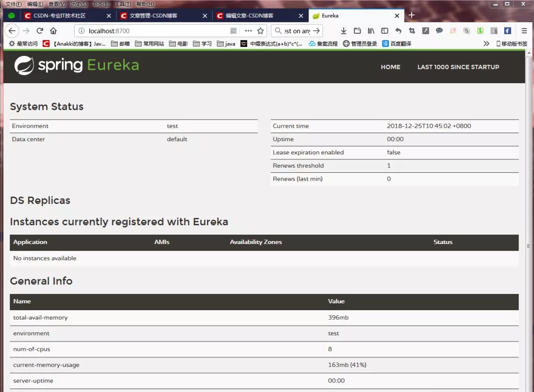Open the 最常访问 bookmarks menu
Screen dimensions: 534x392
(x=23, y=44)
